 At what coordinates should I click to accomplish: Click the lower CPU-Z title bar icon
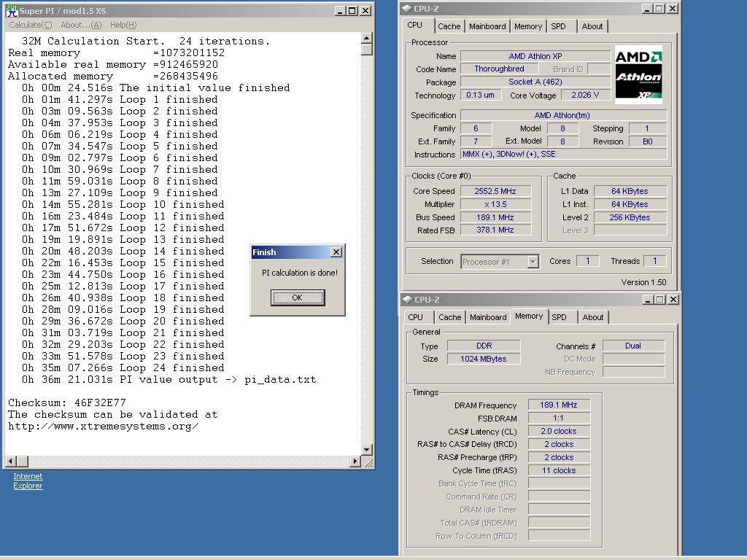[x=407, y=300]
